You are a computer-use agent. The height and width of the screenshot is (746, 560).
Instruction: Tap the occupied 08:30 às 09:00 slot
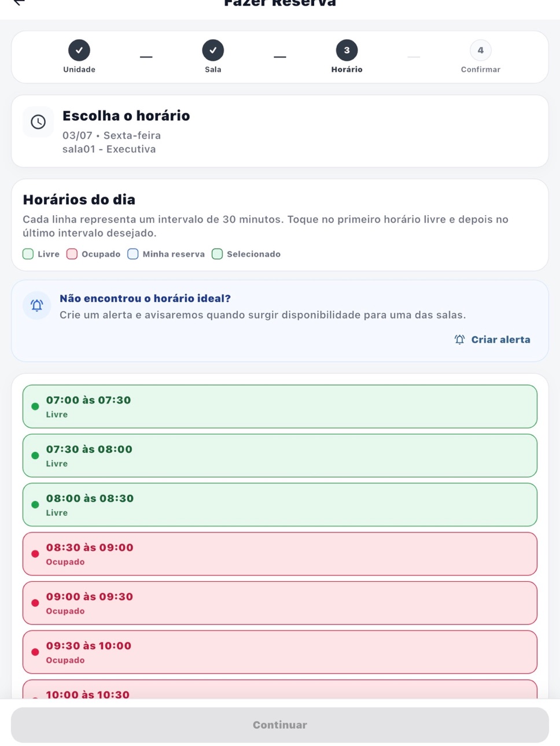pos(280,554)
